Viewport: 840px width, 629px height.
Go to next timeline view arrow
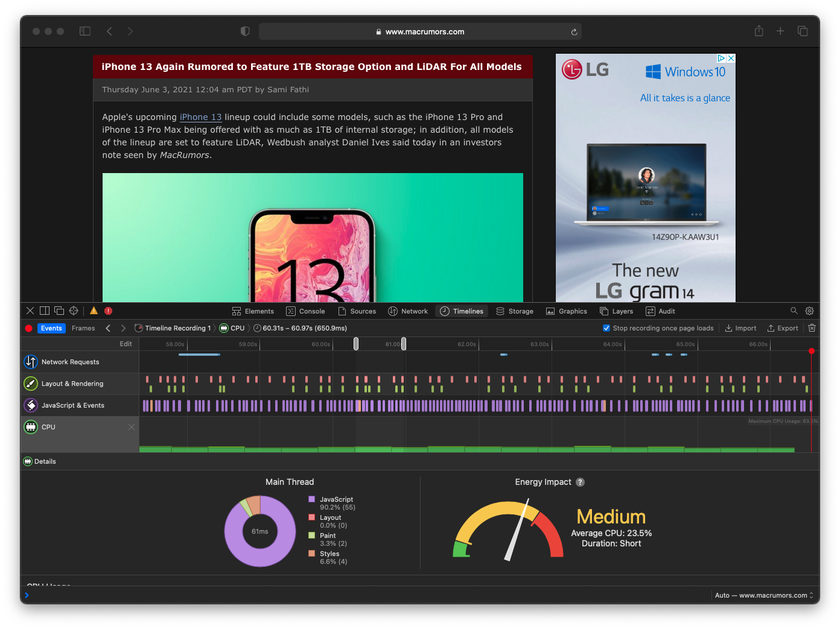(x=123, y=328)
